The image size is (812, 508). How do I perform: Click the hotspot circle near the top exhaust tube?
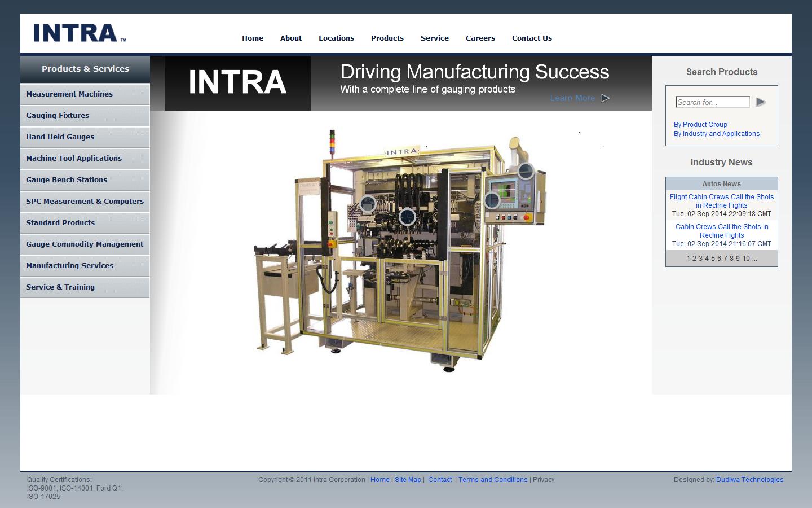tap(526, 172)
